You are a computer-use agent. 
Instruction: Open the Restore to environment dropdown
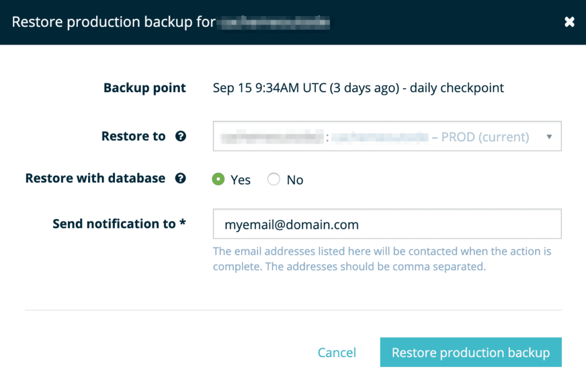pos(387,137)
